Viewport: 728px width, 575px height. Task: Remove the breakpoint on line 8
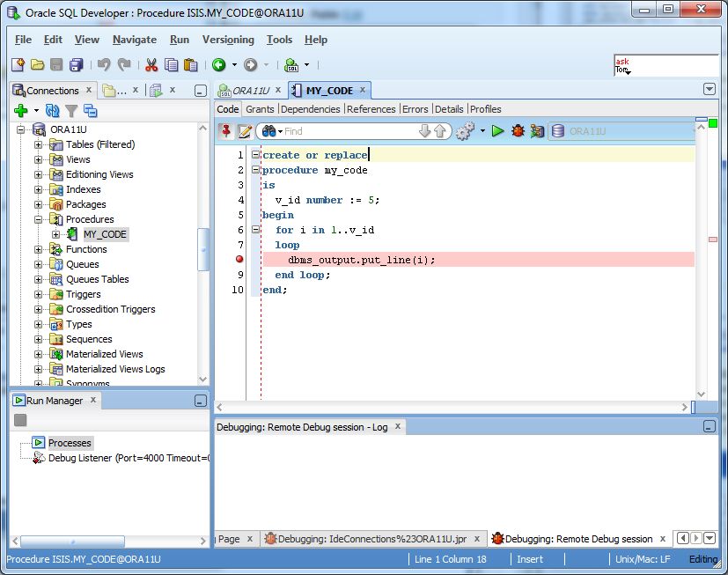click(x=239, y=259)
